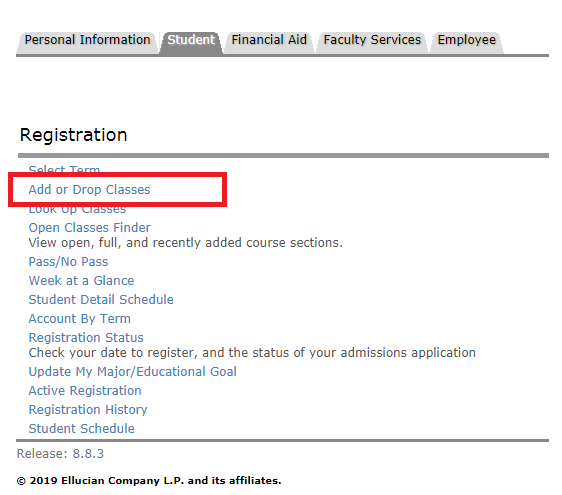View Week at a Glance
This screenshot has width=562, height=495.
point(81,281)
